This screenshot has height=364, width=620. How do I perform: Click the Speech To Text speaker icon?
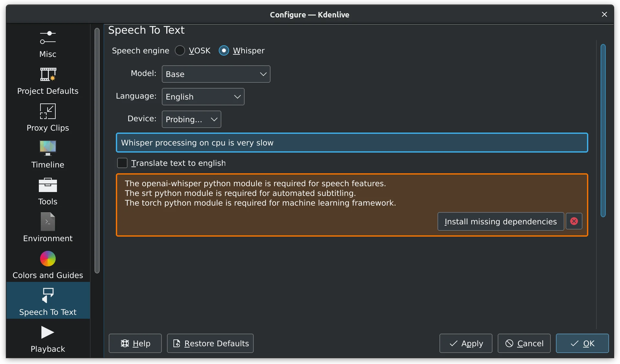48,295
